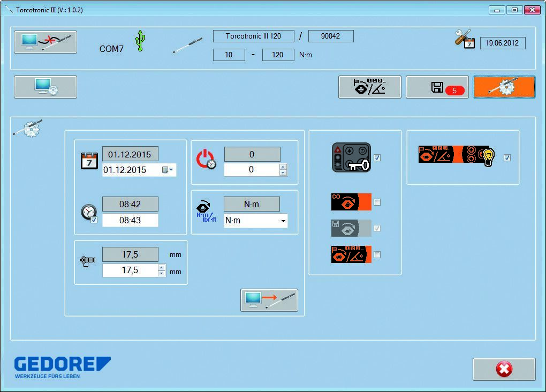Decrease the 17,5 mm stepper value
The height and width of the screenshot is (392, 546).
pyautogui.click(x=162, y=274)
